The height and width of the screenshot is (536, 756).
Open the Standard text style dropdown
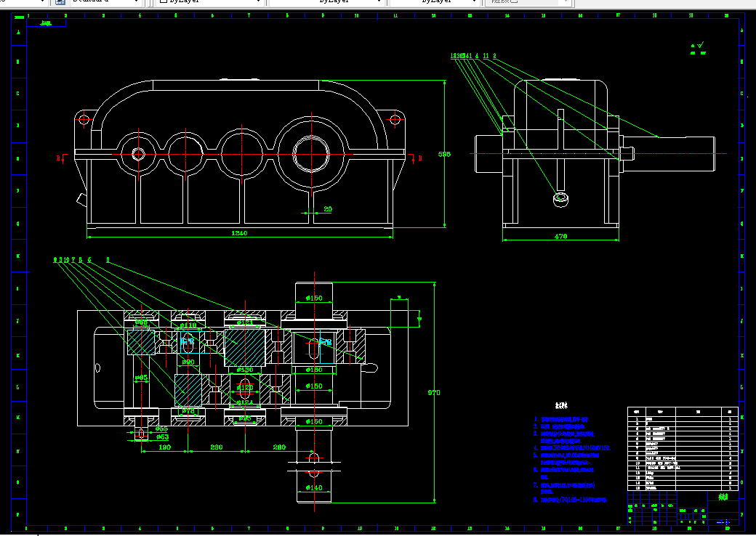click(x=105, y=1)
